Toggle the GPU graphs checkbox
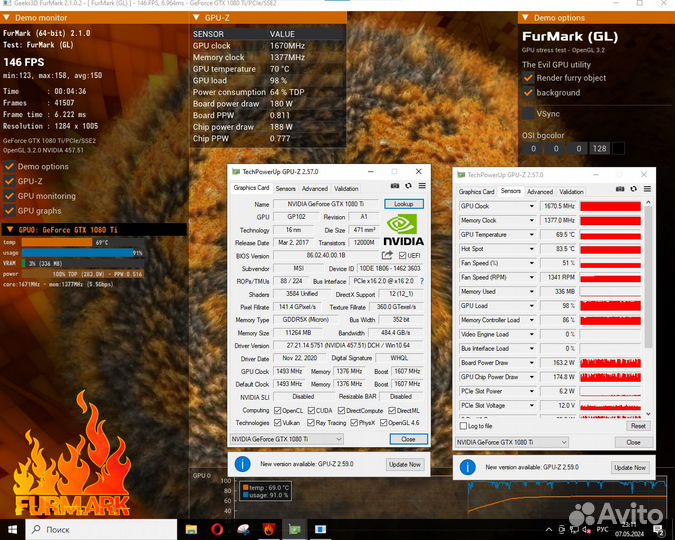Screen dimensions: 675x540 9,211
